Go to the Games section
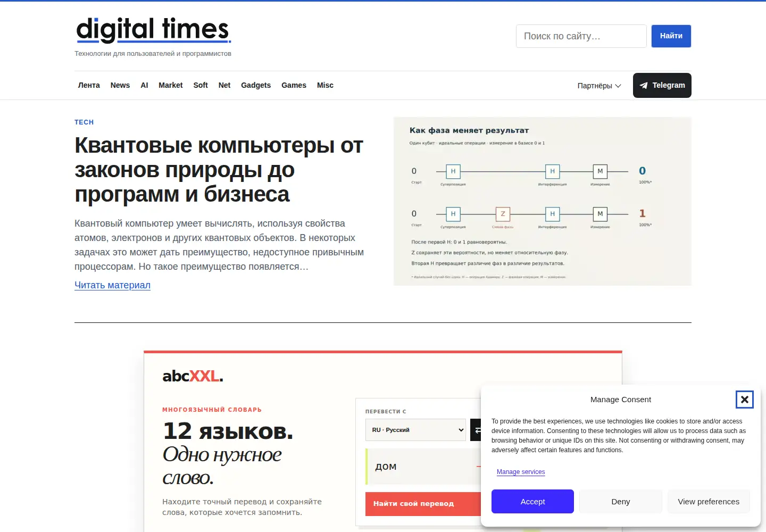Viewport: 766px width, 532px height. tap(294, 85)
